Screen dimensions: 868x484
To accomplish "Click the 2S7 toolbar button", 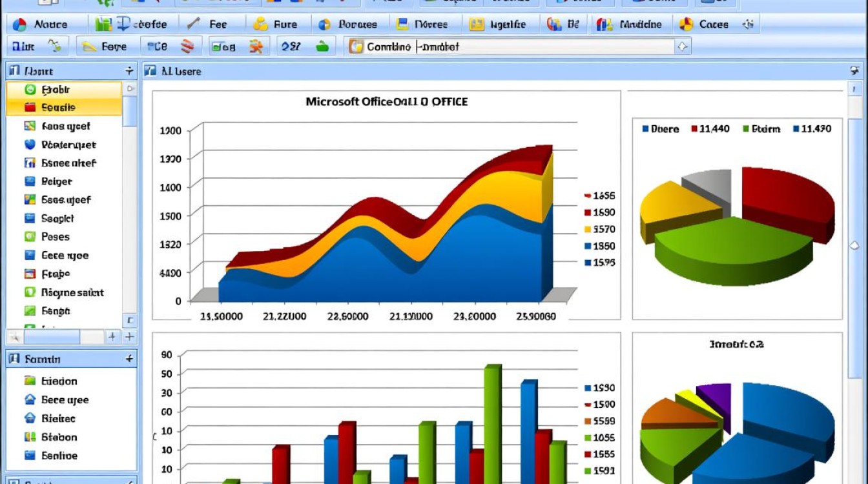I will [x=305, y=46].
